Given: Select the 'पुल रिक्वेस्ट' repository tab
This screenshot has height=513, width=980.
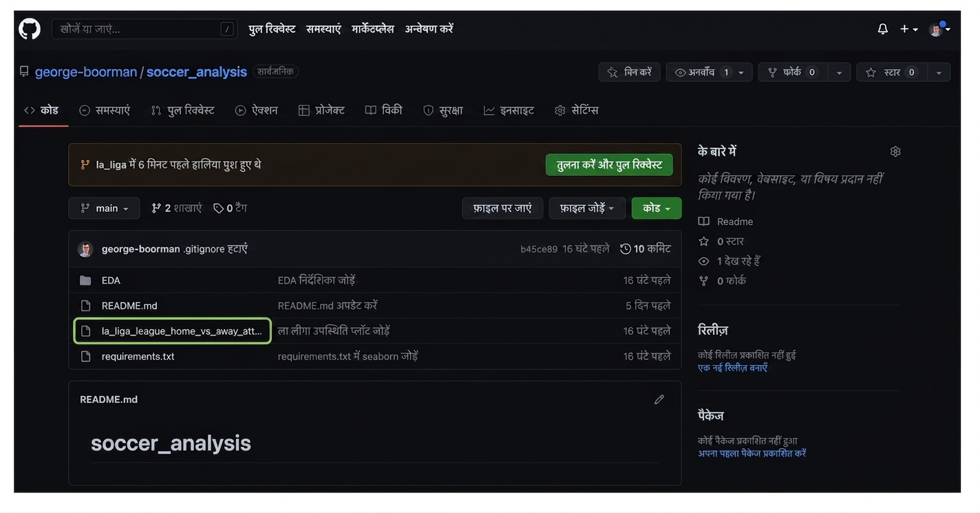Looking at the screenshot, I should click(182, 110).
